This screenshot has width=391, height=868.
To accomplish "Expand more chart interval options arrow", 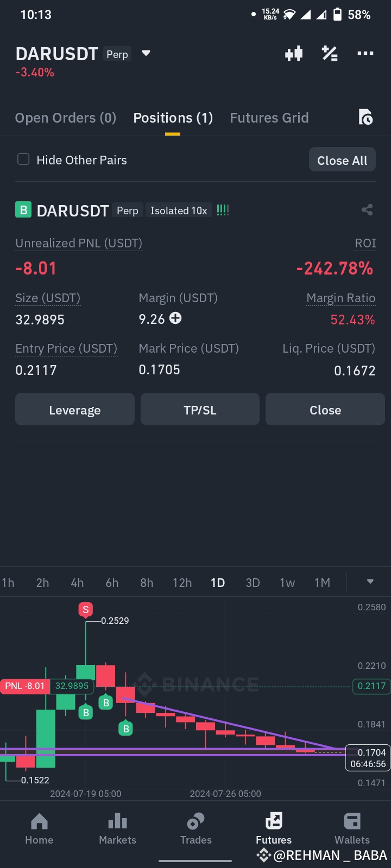I will coord(370,582).
